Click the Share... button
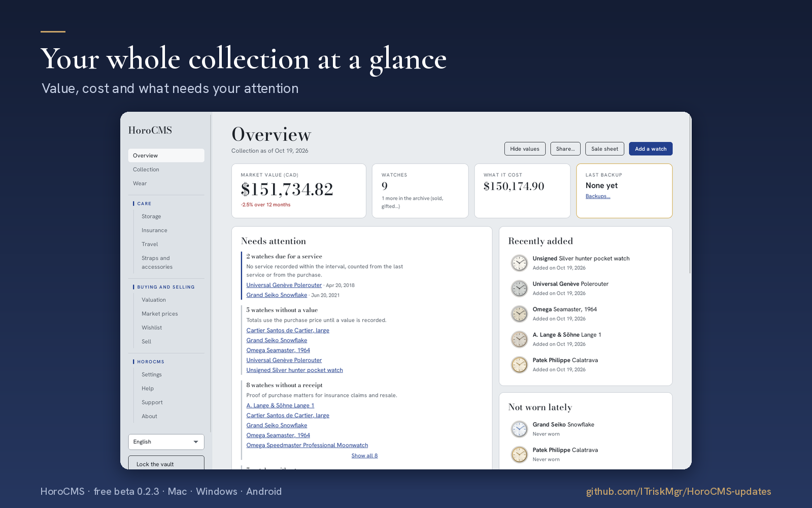The width and height of the screenshot is (812, 508). [x=565, y=149]
